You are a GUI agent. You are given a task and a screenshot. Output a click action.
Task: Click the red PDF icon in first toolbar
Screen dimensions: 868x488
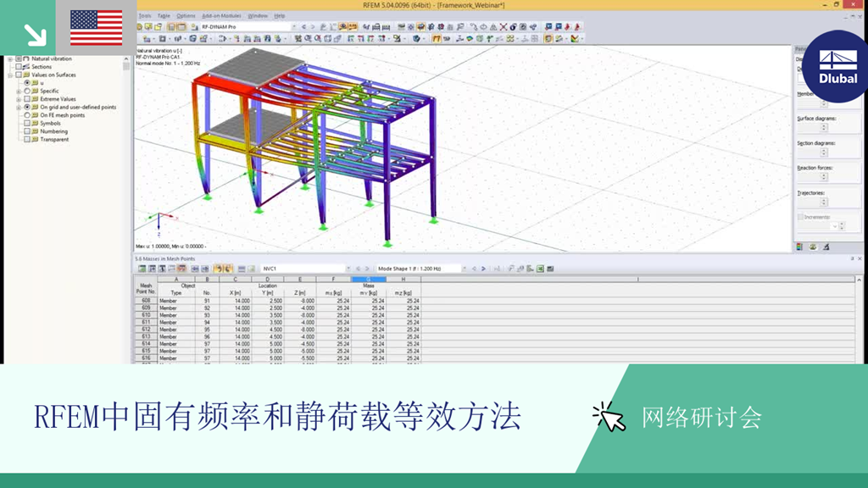click(x=567, y=26)
